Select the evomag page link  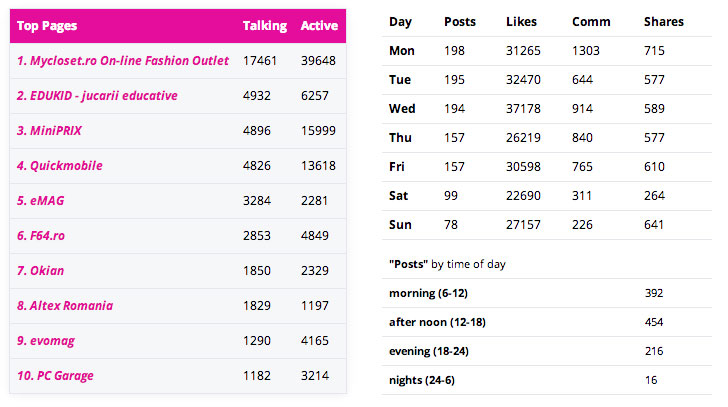point(46,341)
